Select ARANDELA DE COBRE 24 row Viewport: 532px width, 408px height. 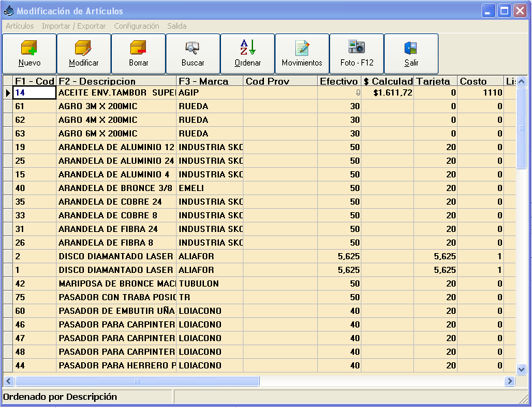click(x=260, y=202)
